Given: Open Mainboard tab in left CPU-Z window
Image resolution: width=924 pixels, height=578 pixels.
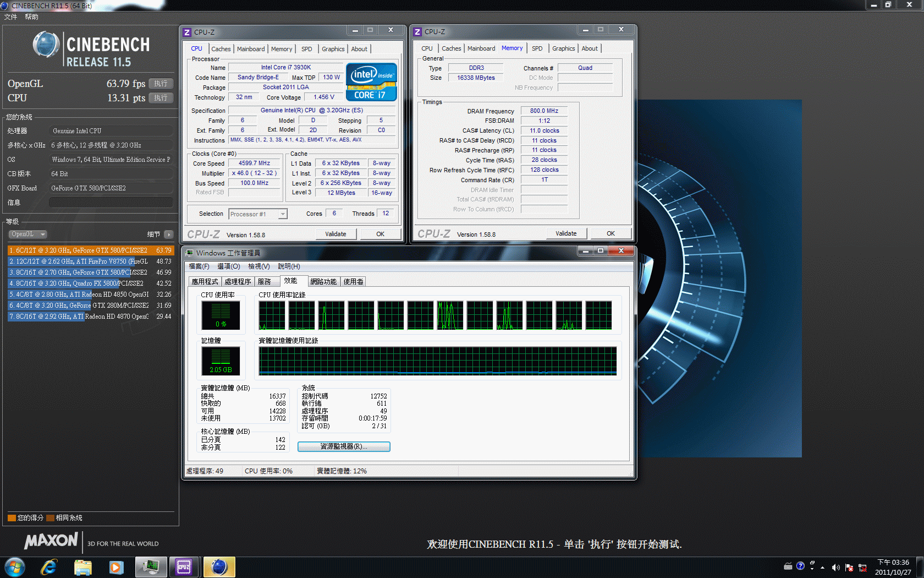Looking at the screenshot, I should [251, 49].
